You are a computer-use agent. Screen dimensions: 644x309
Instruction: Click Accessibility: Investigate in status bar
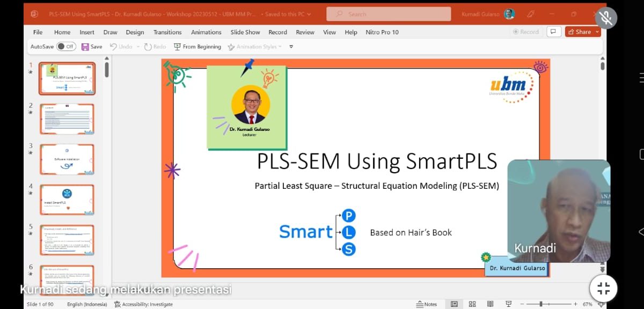144,304
